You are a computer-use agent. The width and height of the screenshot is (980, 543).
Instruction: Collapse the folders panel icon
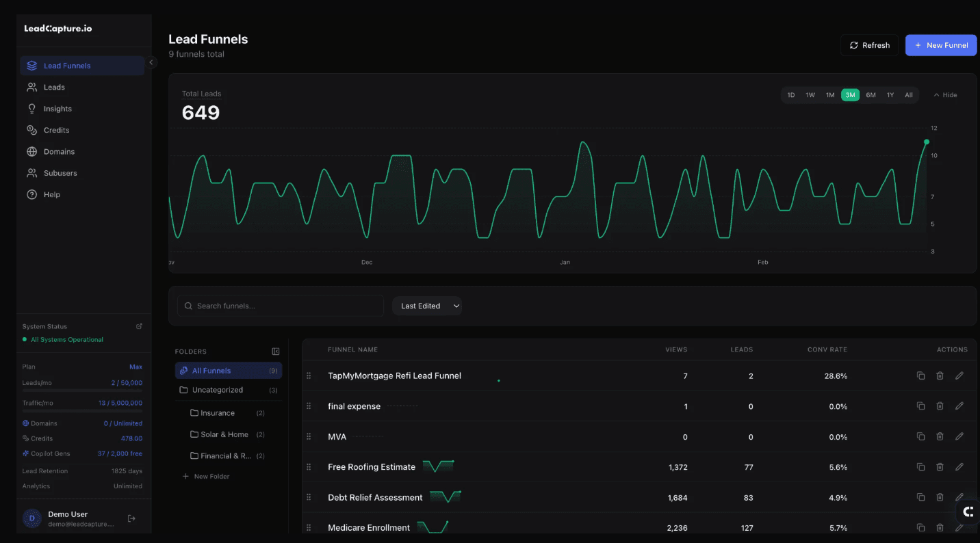coord(276,352)
